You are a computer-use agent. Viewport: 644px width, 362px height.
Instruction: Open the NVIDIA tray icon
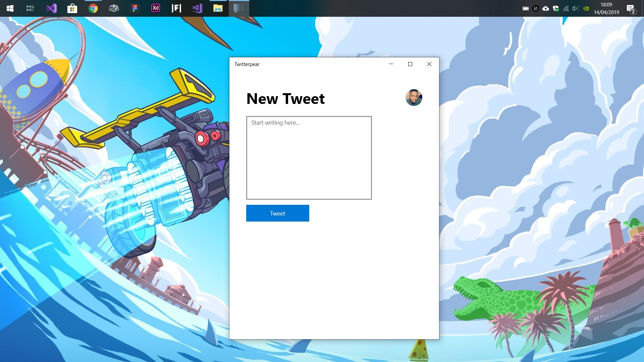click(586, 9)
